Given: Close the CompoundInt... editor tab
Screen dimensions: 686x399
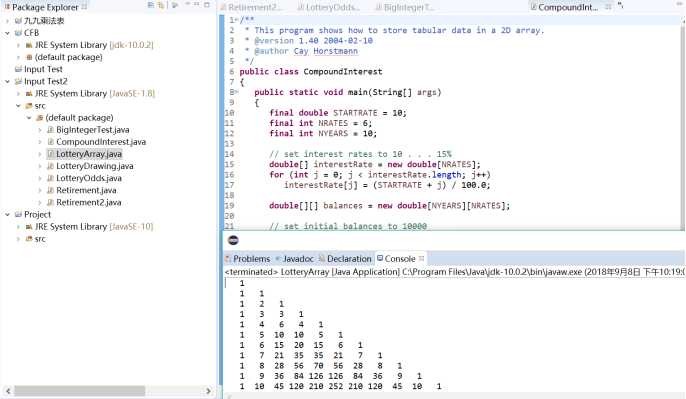Looking at the screenshot, I should point(608,7).
